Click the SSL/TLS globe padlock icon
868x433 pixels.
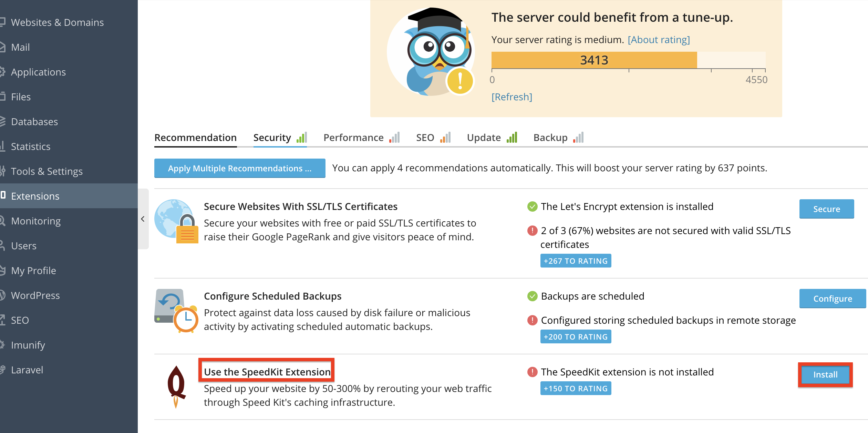click(176, 221)
